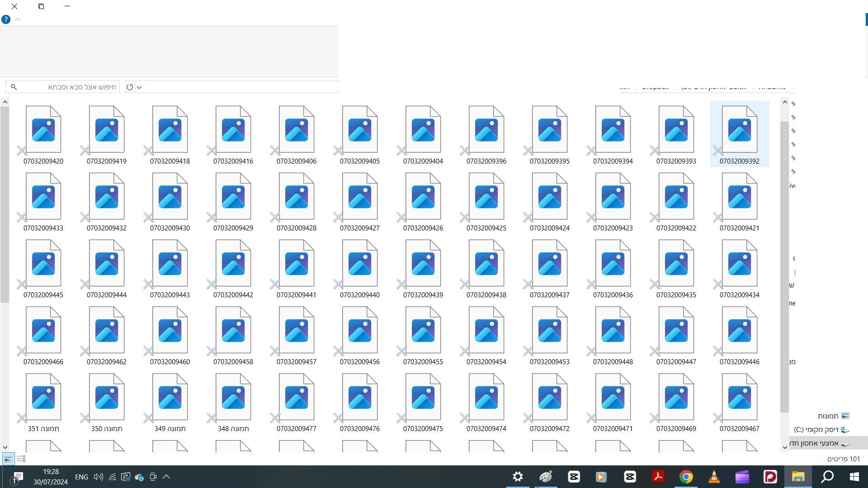Select the image icon for 07032009406

[297, 130]
